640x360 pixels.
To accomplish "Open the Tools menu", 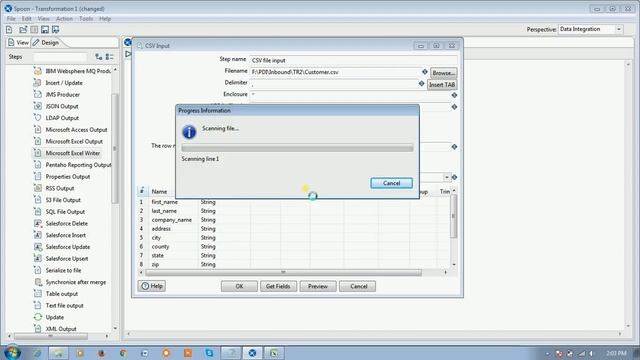I will [x=86, y=19].
